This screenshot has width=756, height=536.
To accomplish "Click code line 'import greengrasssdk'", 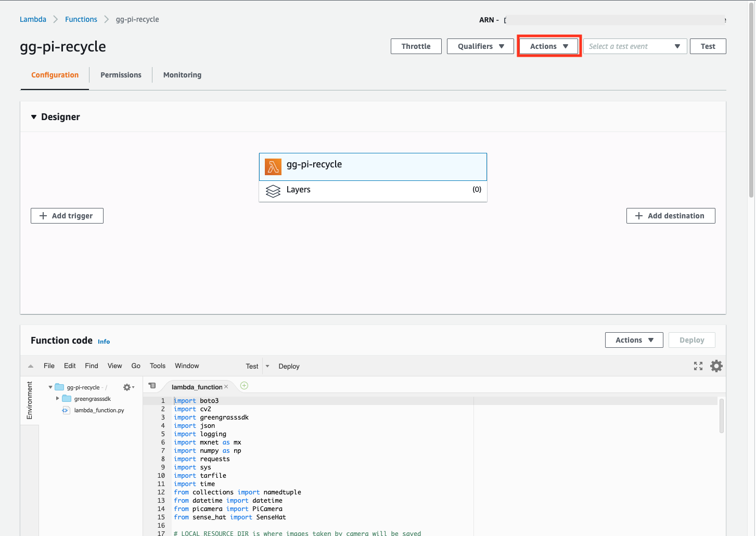I will (211, 417).
